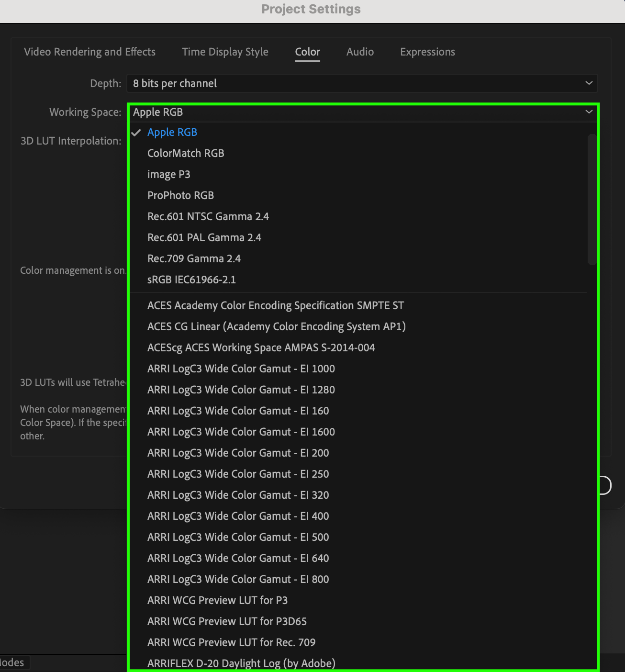Select ColorMatch RGB working space

point(186,153)
